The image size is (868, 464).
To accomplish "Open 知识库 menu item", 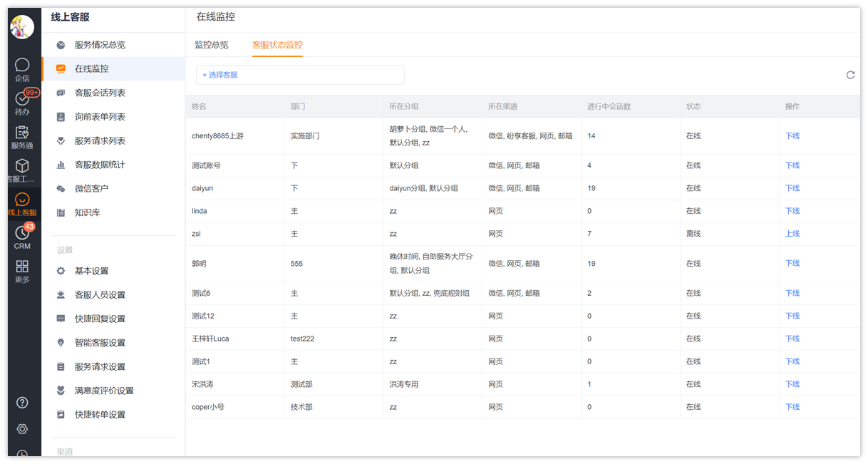I will (x=113, y=212).
